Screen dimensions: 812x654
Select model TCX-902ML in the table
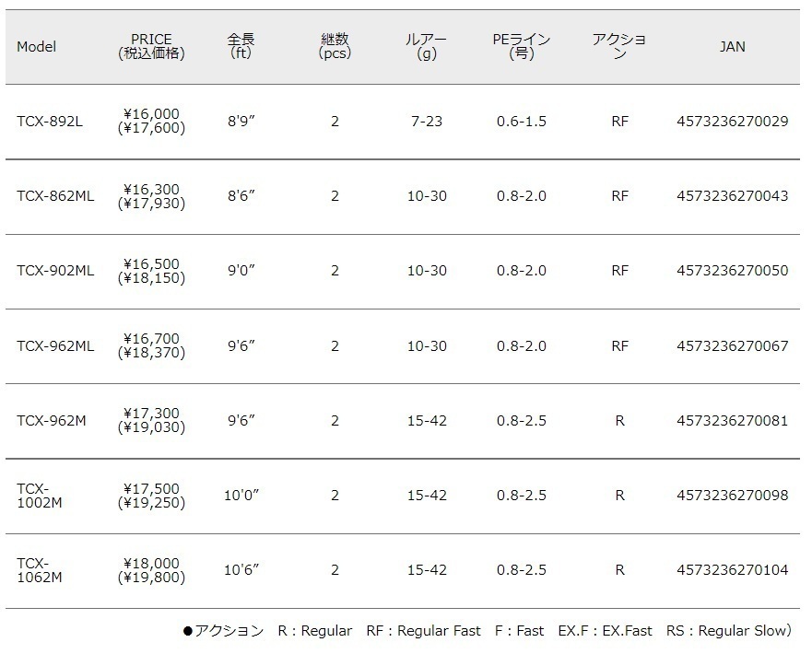pos(55,271)
